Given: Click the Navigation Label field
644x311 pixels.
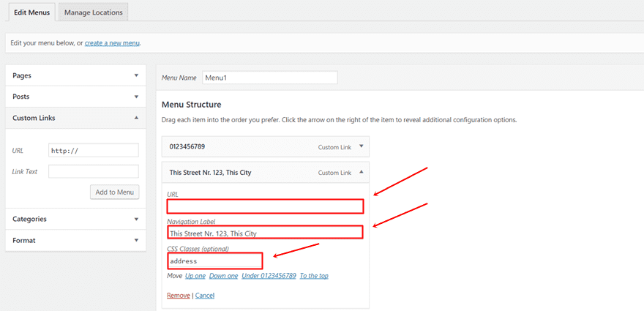Looking at the screenshot, I should point(265,233).
